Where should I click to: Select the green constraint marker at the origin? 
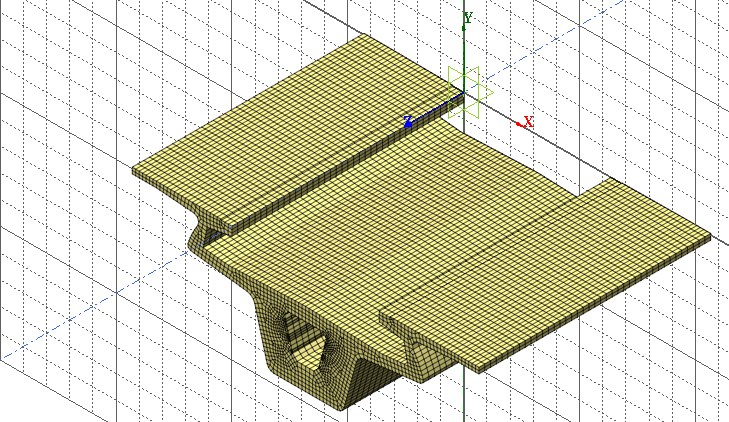(x=470, y=92)
